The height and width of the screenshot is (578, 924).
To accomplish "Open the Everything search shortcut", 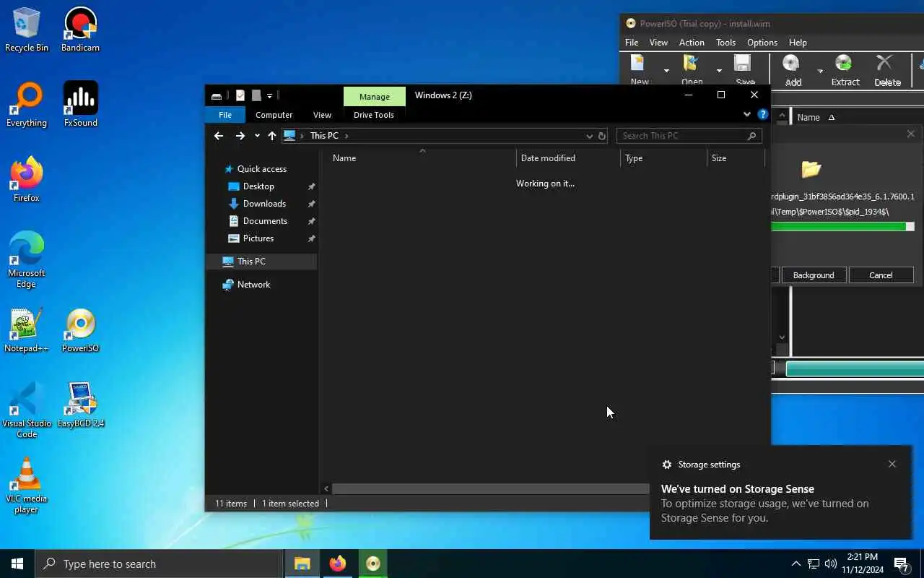I will click(27, 105).
